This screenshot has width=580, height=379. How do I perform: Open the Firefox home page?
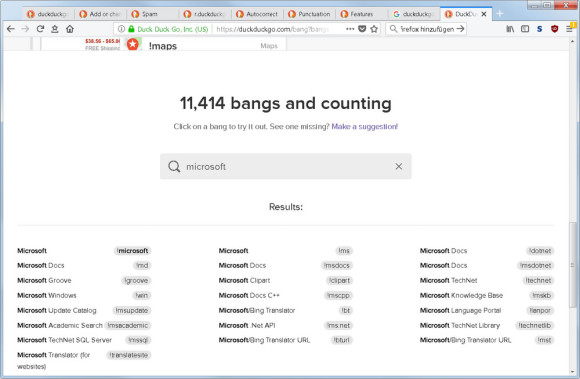(x=70, y=29)
